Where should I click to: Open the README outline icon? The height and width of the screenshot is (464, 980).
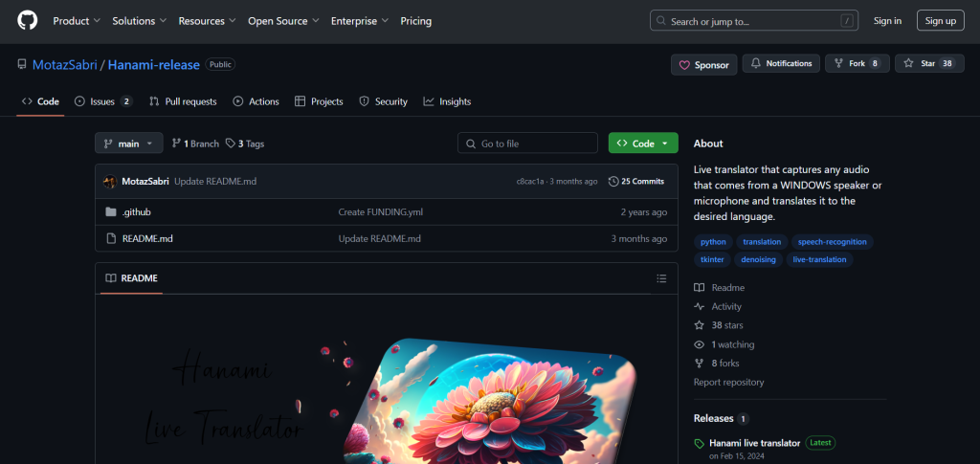coord(660,278)
